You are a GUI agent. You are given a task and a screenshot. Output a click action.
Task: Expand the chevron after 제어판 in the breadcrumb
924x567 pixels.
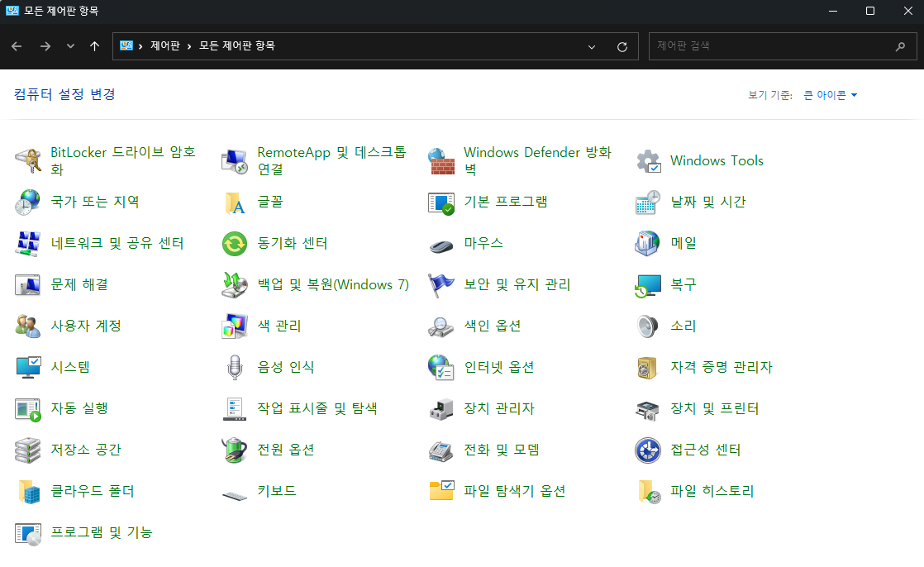click(189, 46)
